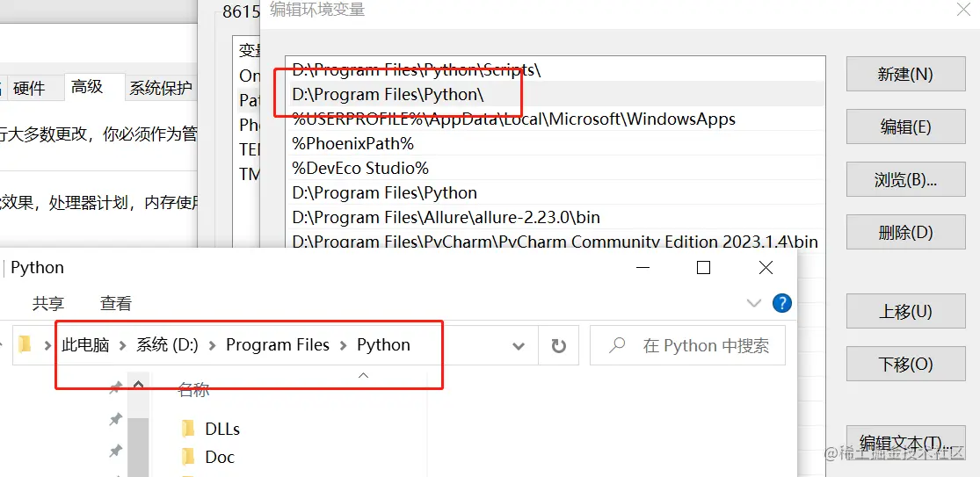Open address bar history dropdown arrow
This screenshot has width=980, height=477.
[x=518, y=346]
